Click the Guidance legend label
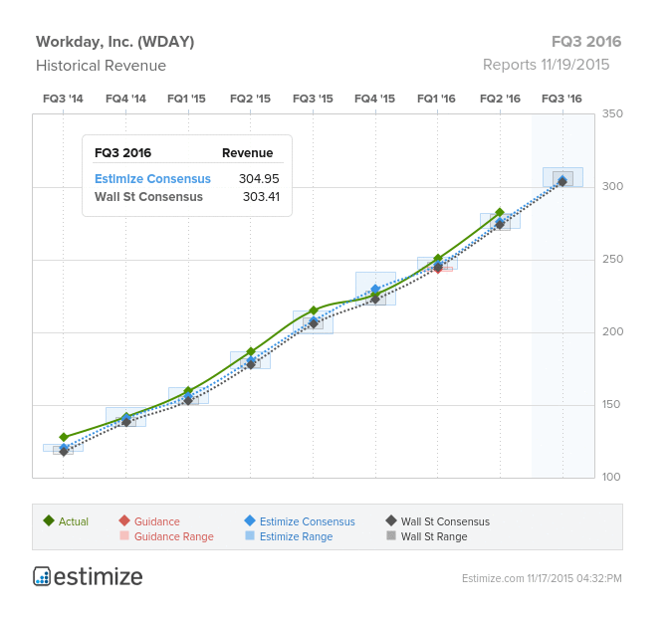 point(157,521)
